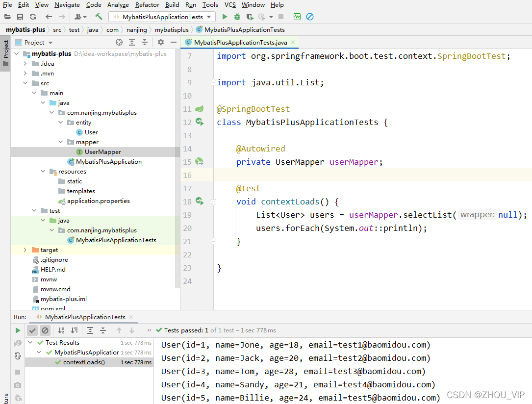Click the Build project hammer icon
This screenshot has height=404, width=532.
click(99, 17)
